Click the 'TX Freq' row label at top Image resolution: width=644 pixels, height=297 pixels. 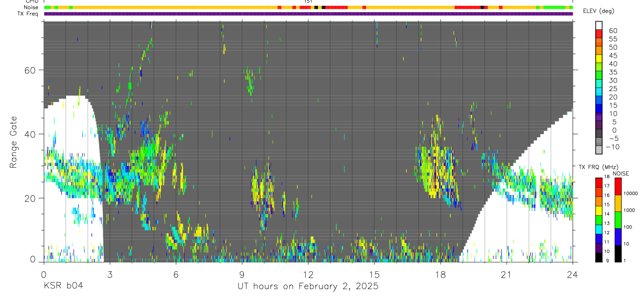click(x=29, y=14)
